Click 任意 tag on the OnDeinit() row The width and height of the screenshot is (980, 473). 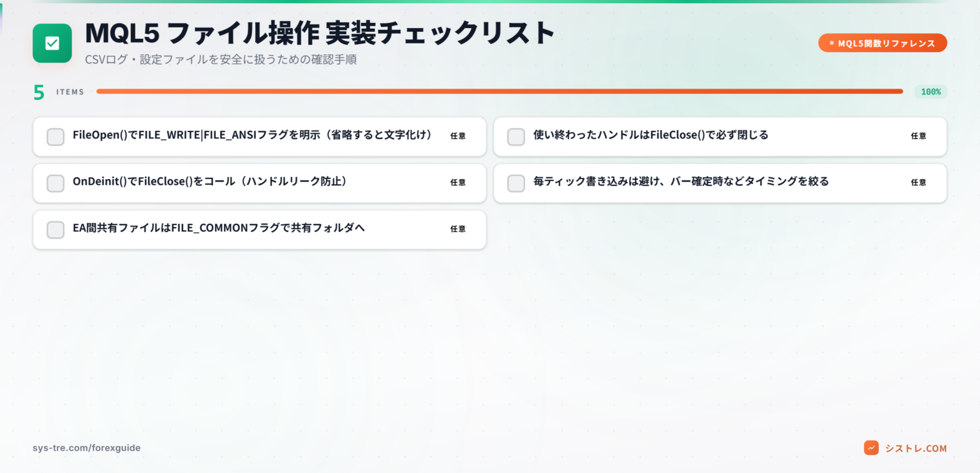[458, 182]
